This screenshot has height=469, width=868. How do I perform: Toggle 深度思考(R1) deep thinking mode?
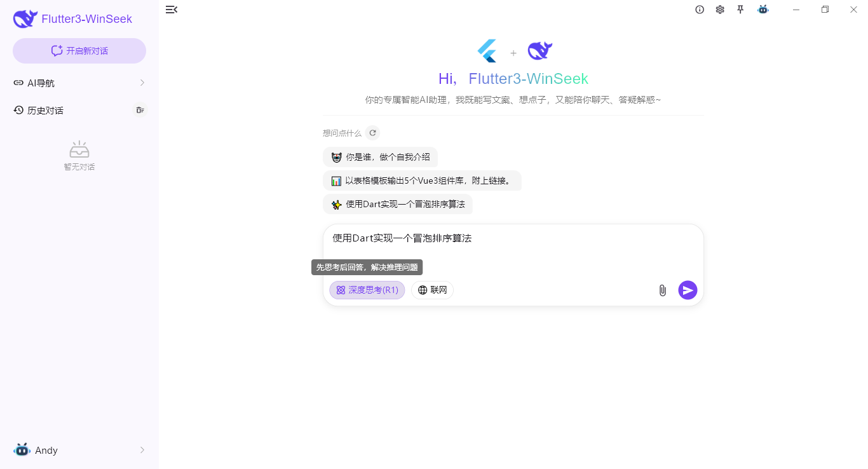coord(367,290)
